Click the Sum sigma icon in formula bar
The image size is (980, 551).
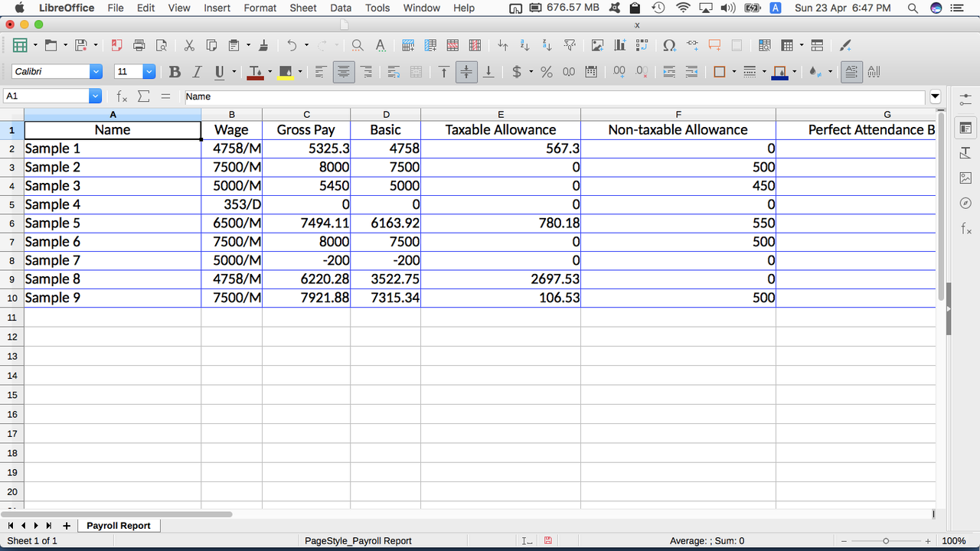pyautogui.click(x=143, y=96)
